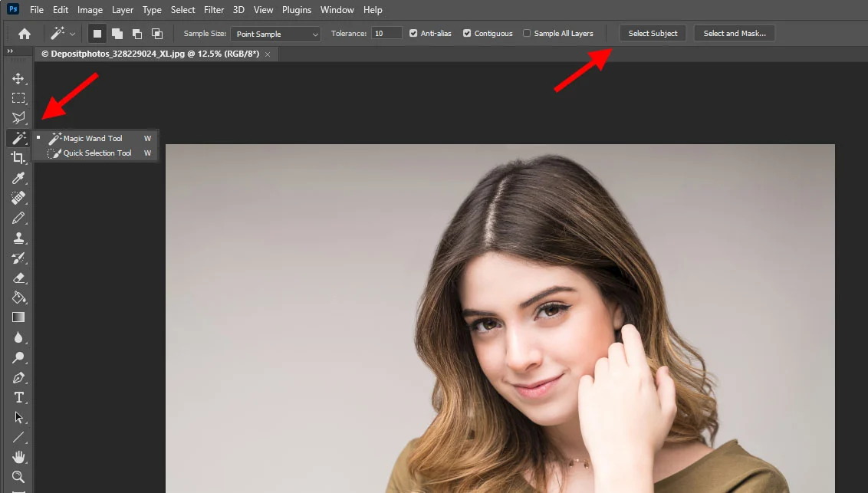Activate the Clone Stamp tool

[18, 238]
